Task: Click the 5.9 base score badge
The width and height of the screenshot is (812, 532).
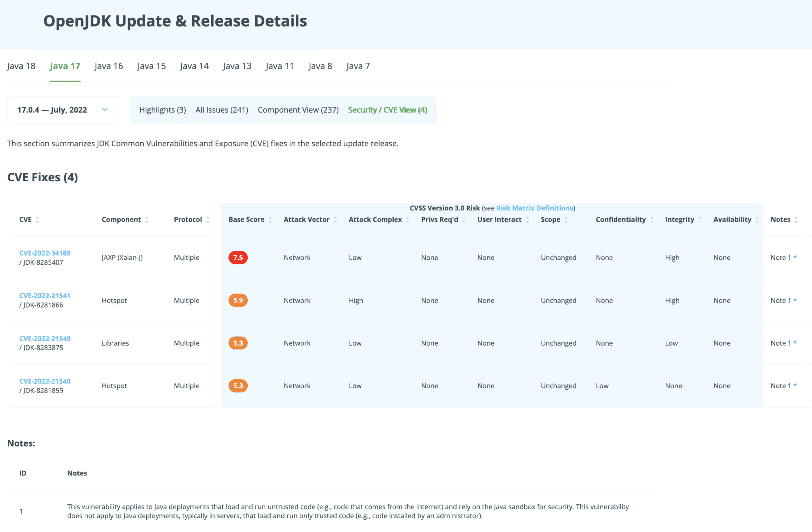Action: [x=238, y=301]
